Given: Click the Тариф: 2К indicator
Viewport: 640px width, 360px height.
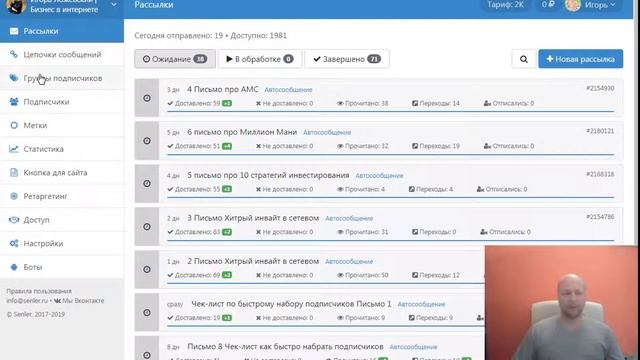Looking at the screenshot, I should 505,5.
